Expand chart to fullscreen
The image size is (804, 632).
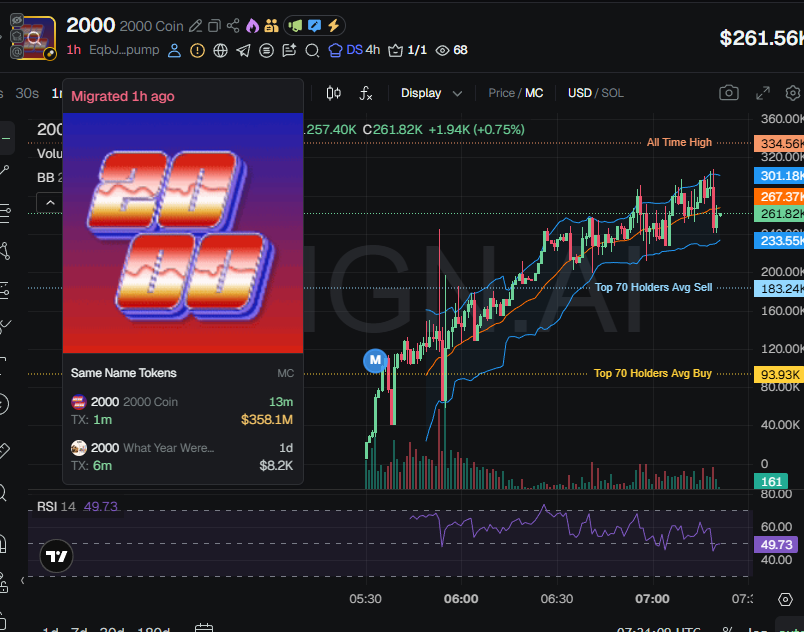pos(763,93)
